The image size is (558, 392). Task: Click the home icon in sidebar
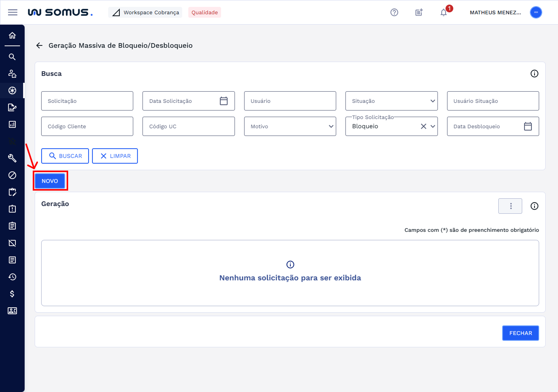[12, 35]
